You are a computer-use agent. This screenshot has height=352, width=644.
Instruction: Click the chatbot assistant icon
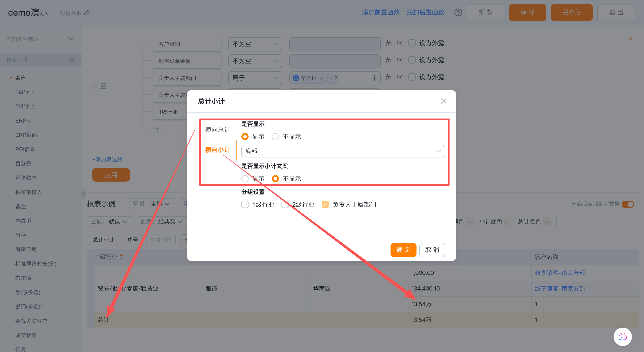(622, 337)
